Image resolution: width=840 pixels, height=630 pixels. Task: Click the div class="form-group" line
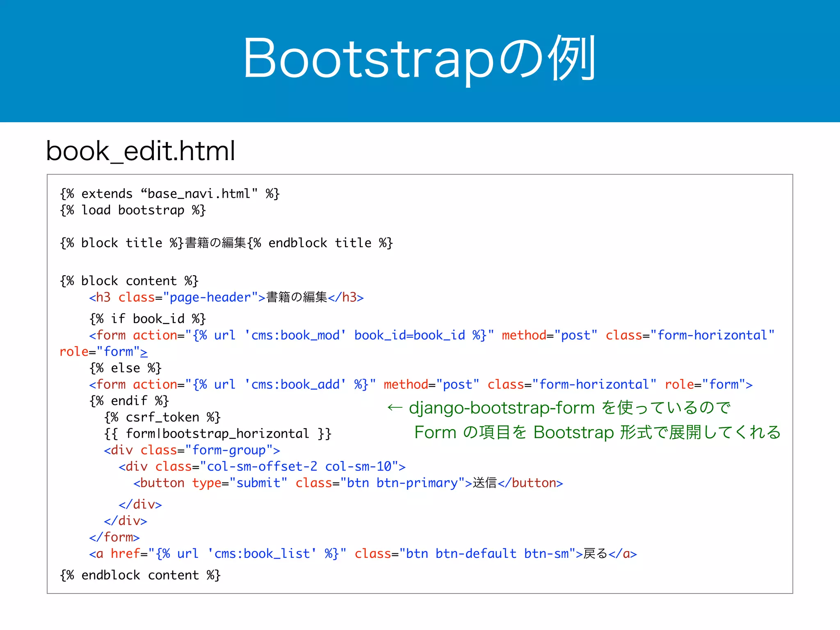pyautogui.click(x=192, y=450)
